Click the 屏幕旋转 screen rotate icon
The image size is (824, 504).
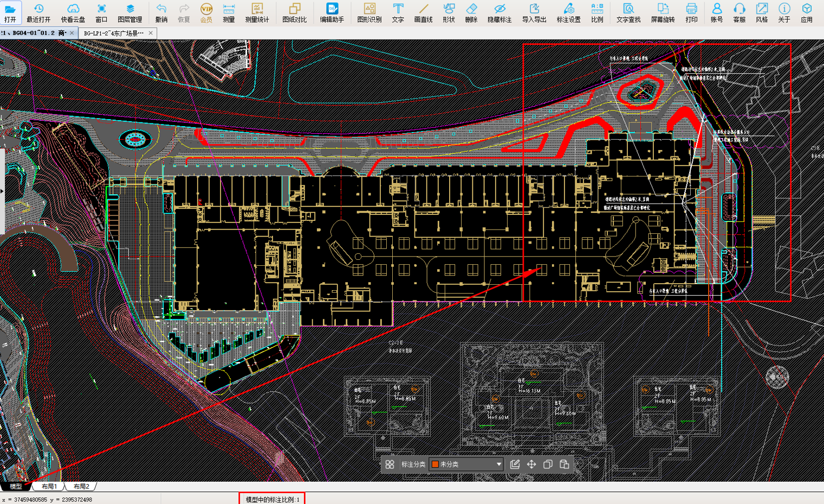pos(663,12)
